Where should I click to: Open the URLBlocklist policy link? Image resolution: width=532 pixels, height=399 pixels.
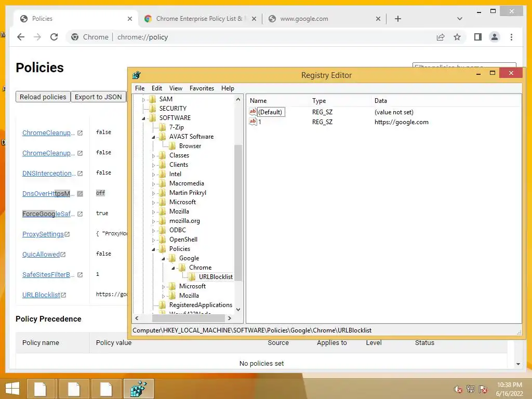tap(41, 295)
